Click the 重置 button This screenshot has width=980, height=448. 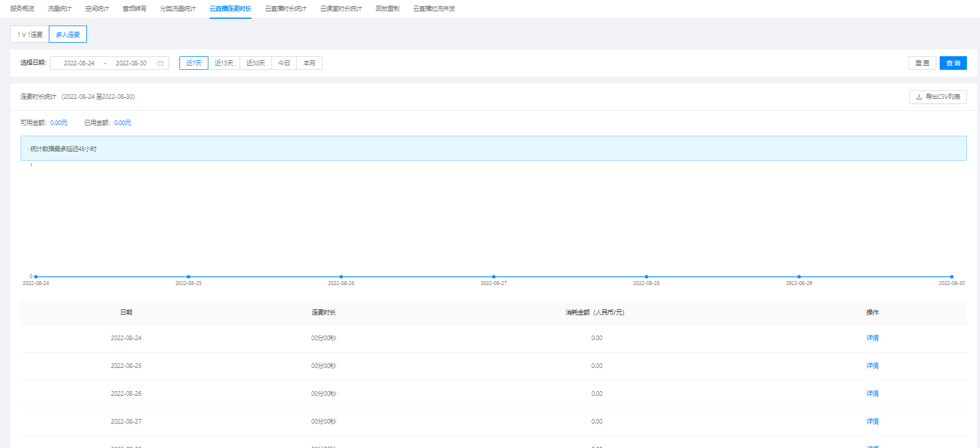tap(922, 63)
